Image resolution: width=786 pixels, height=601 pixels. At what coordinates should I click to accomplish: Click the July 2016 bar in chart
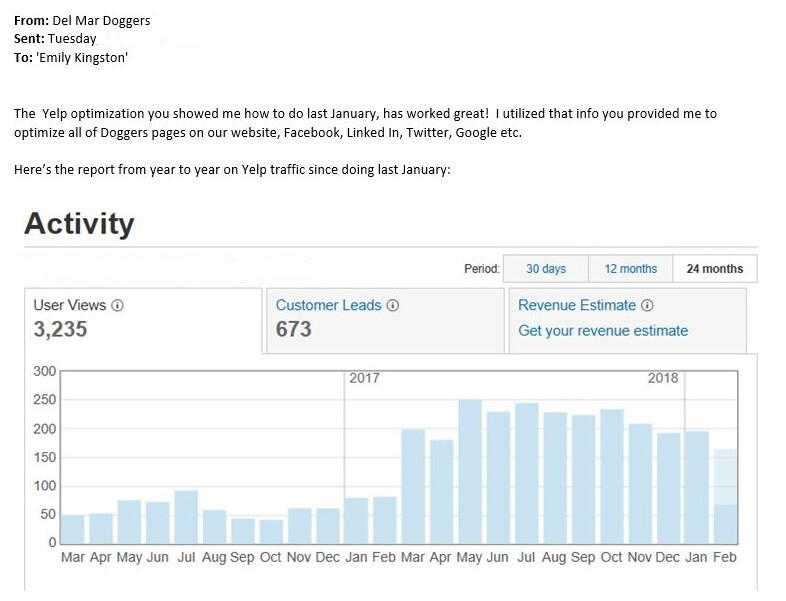(186, 516)
